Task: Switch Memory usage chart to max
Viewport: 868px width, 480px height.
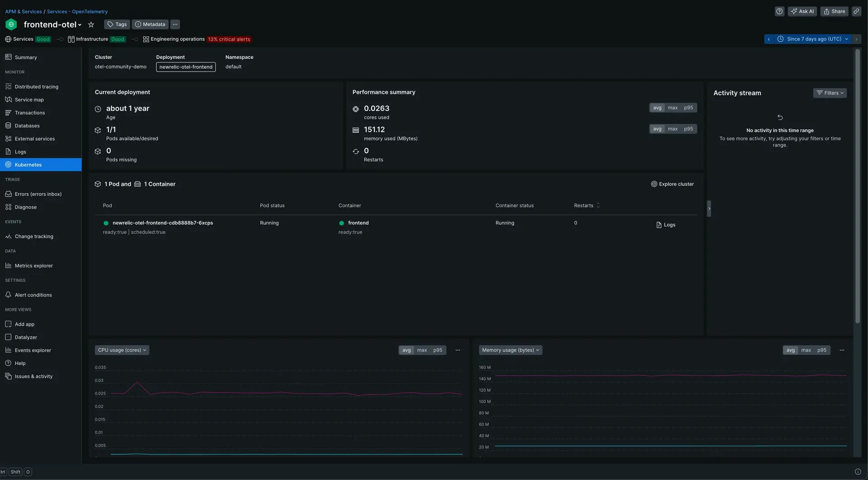Action: click(806, 350)
